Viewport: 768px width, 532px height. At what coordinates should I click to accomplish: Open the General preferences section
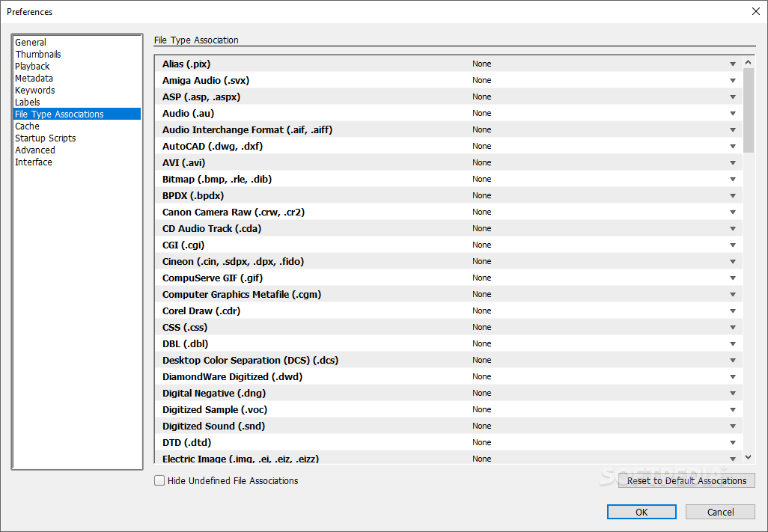click(31, 43)
